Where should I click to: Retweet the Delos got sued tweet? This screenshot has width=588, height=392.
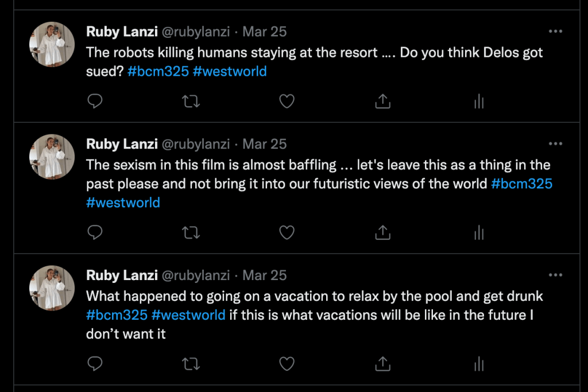[x=191, y=102]
